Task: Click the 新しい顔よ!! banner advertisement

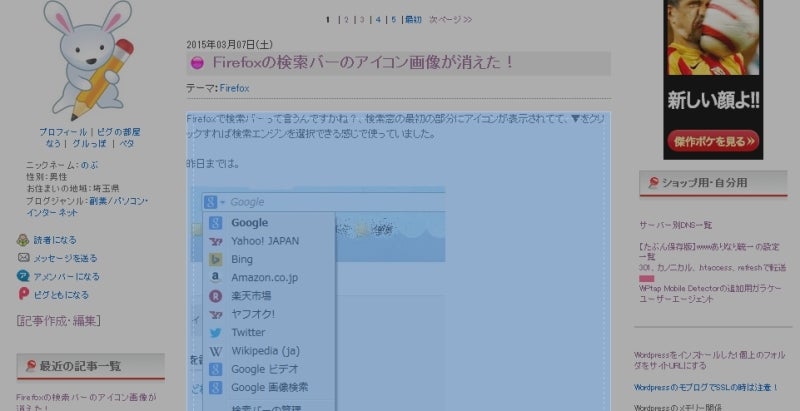Action: 713,80
